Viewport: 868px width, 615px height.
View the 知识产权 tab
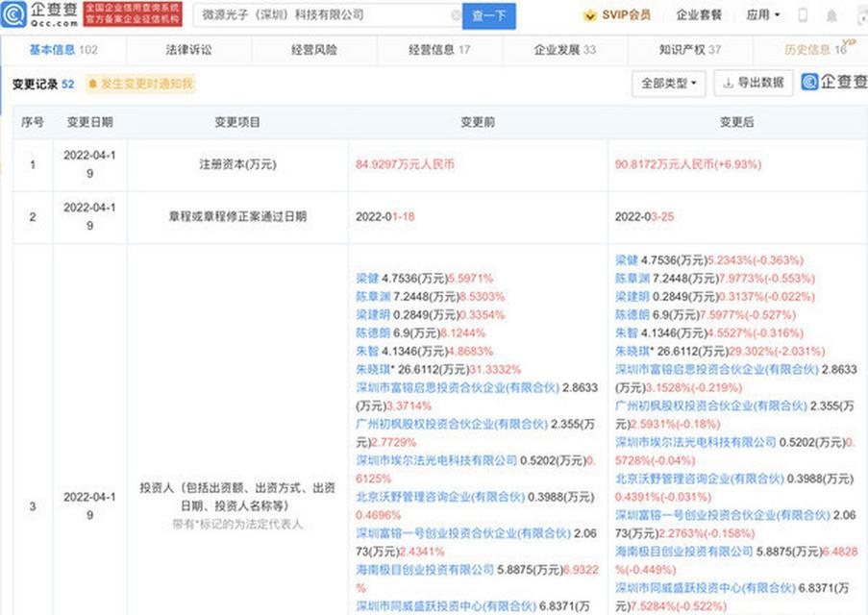point(690,50)
